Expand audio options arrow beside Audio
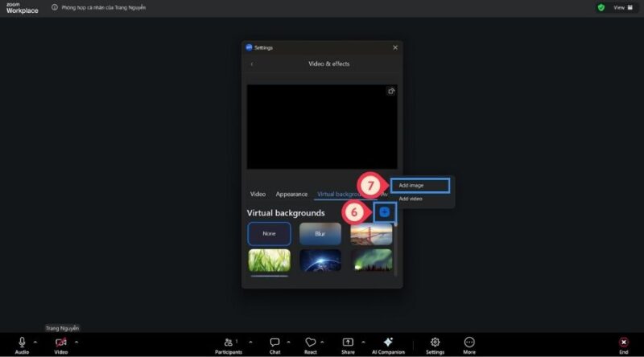 tap(35, 342)
